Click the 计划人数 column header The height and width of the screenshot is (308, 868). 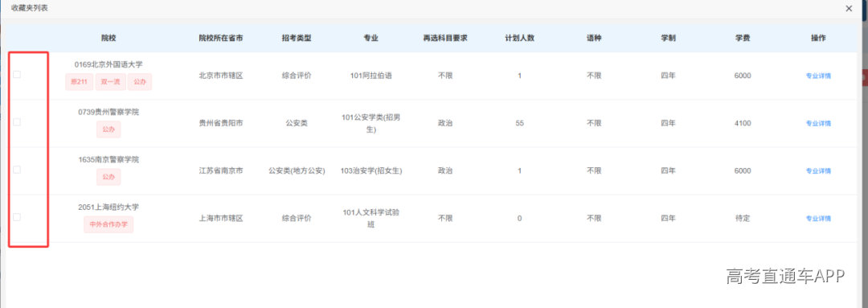click(519, 39)
